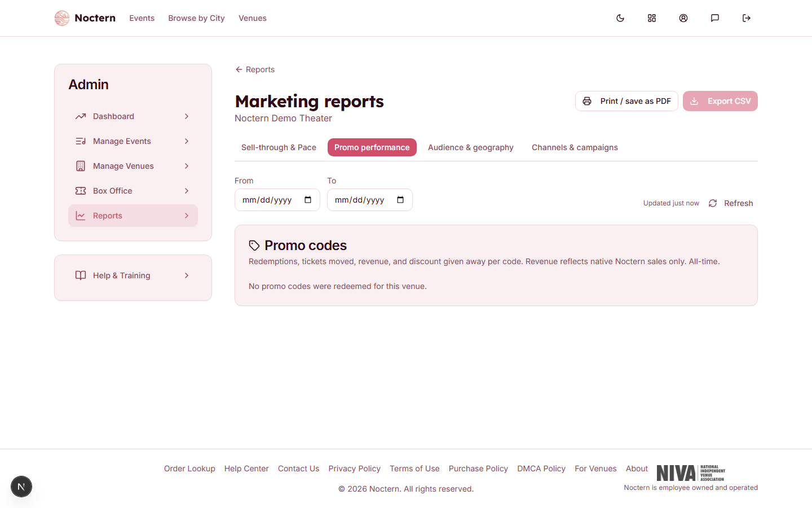The image size is (812, 508).
Task: Click the Manage Venues building icon
Action: pos(81,166)
